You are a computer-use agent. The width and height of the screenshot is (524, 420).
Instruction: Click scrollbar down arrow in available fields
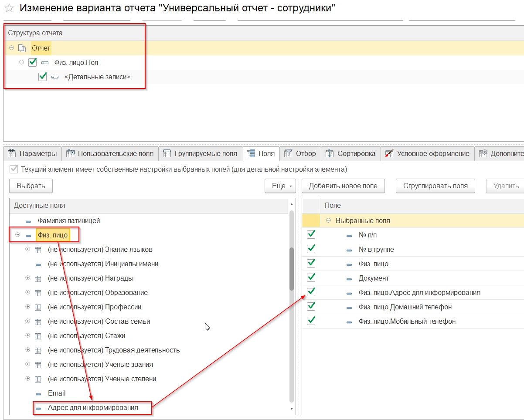click(x=292, y=409)
